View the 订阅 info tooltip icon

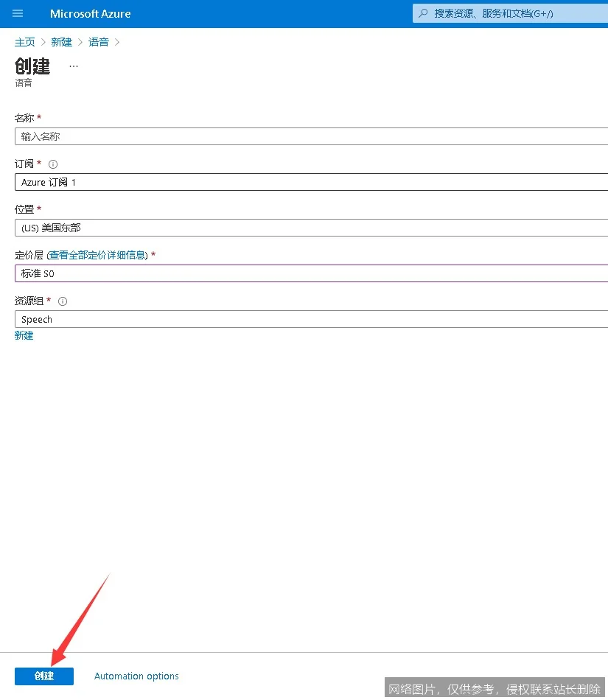pos(52,164)
